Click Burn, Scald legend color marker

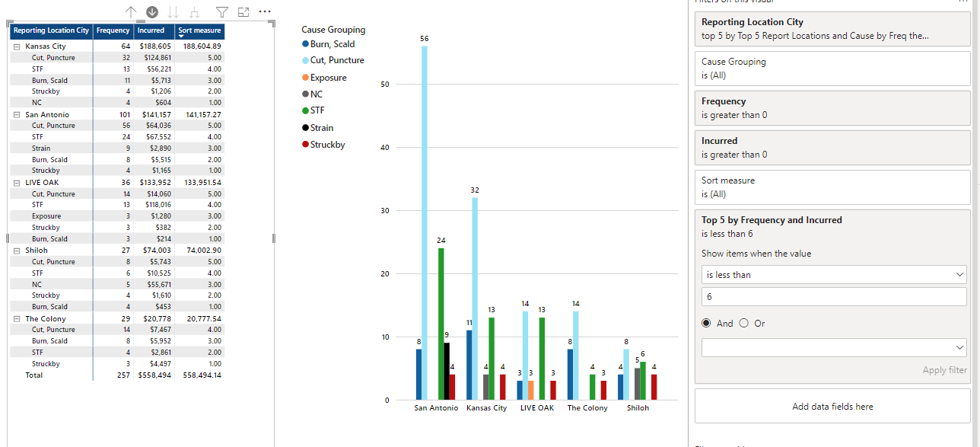(306, 44)
